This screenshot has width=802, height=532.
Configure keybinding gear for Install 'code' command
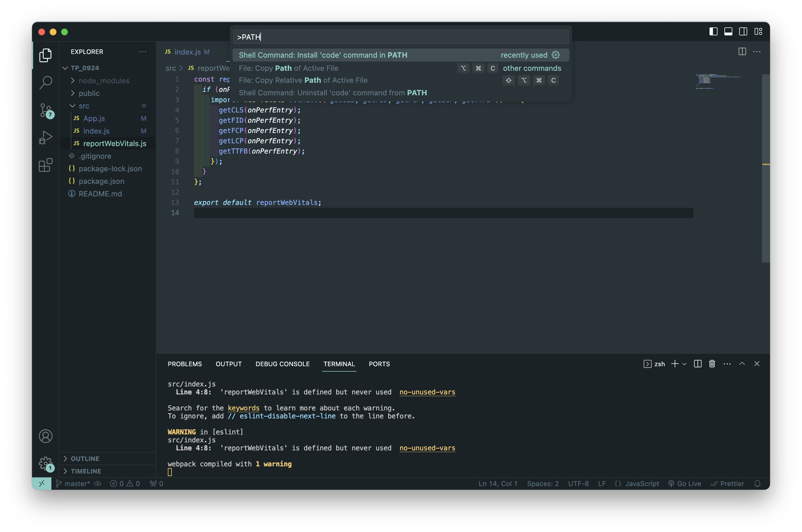point(556,55)
